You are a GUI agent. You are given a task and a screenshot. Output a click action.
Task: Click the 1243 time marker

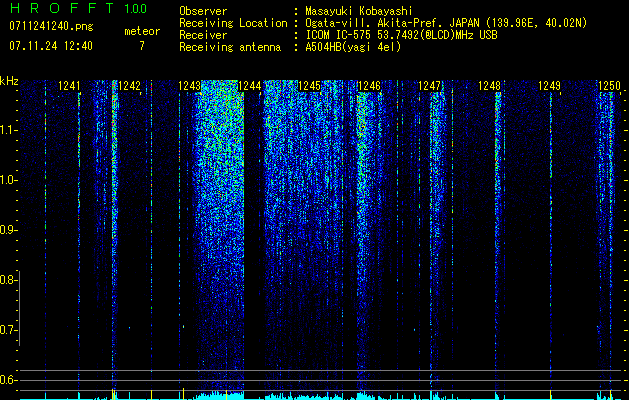point(189,86)
